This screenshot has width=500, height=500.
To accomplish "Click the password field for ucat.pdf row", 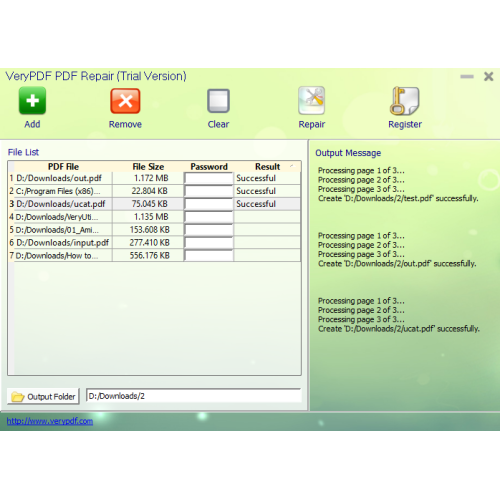I will [x=209, y=204].
